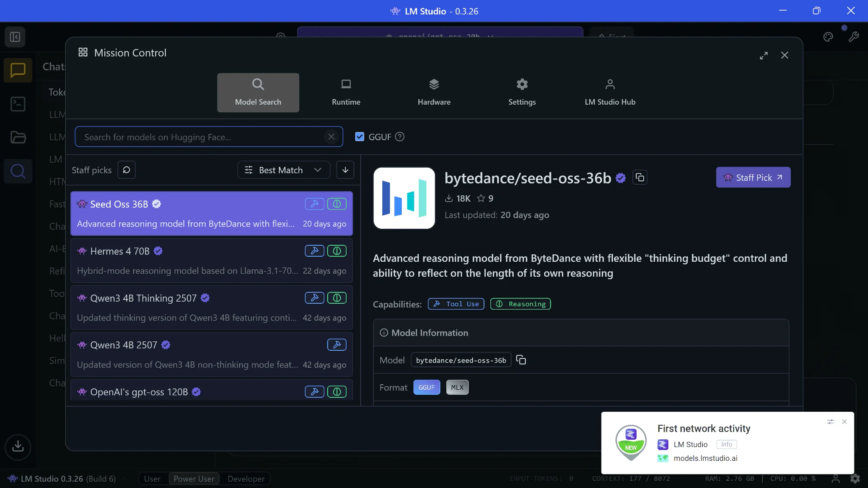This screenshot has height=488, width=868.
Task: Open the Hardware tab
Action: pyautogui.click(x=434, y=92)
